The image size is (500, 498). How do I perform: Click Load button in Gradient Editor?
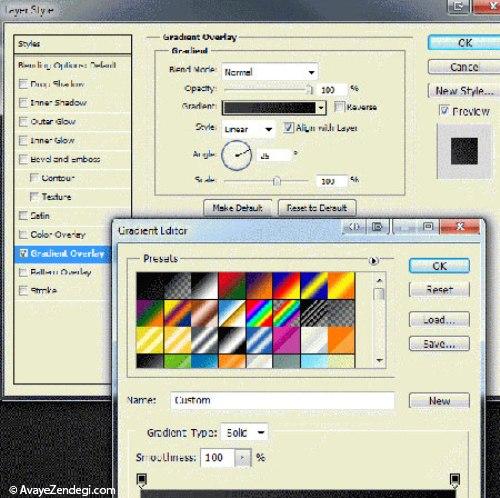click(439, 320)
